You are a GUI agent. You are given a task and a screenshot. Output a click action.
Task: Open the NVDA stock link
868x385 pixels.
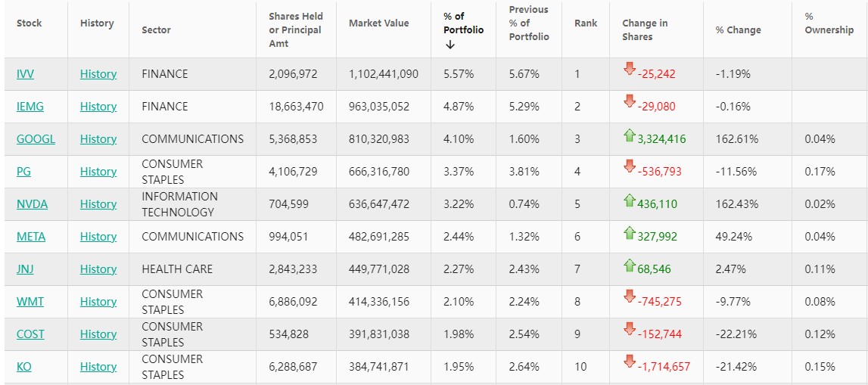pyautogui.click(x=32, y=204)
